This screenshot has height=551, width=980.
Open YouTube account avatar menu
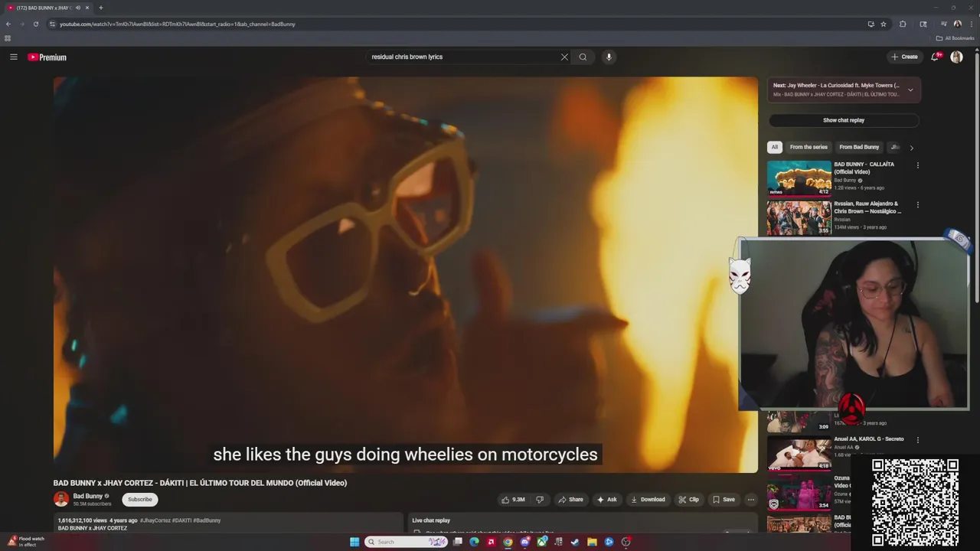tap(956, 57)
